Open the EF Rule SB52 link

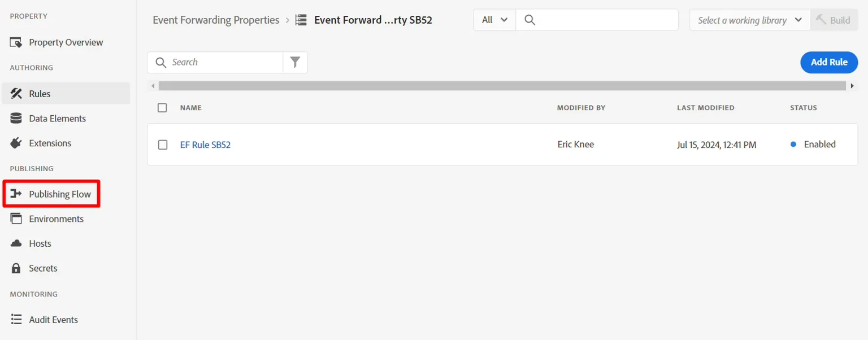pos(205,145)
